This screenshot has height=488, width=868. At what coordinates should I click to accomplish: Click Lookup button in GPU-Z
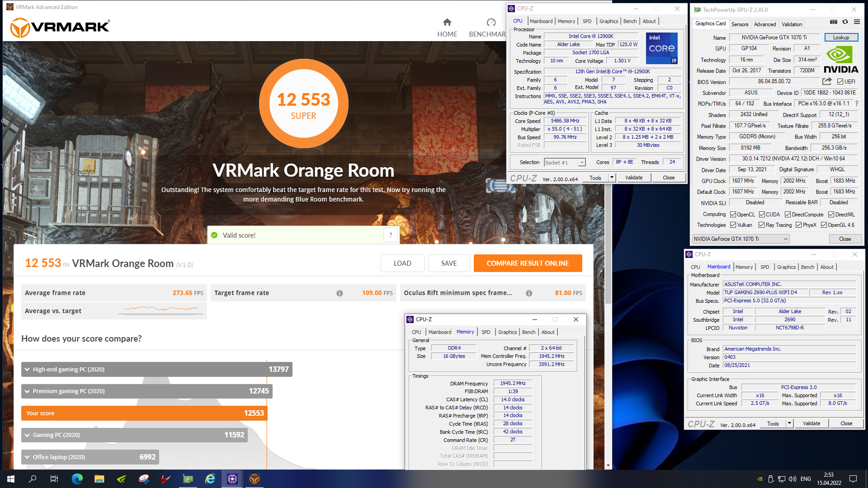tap(841, 38)
